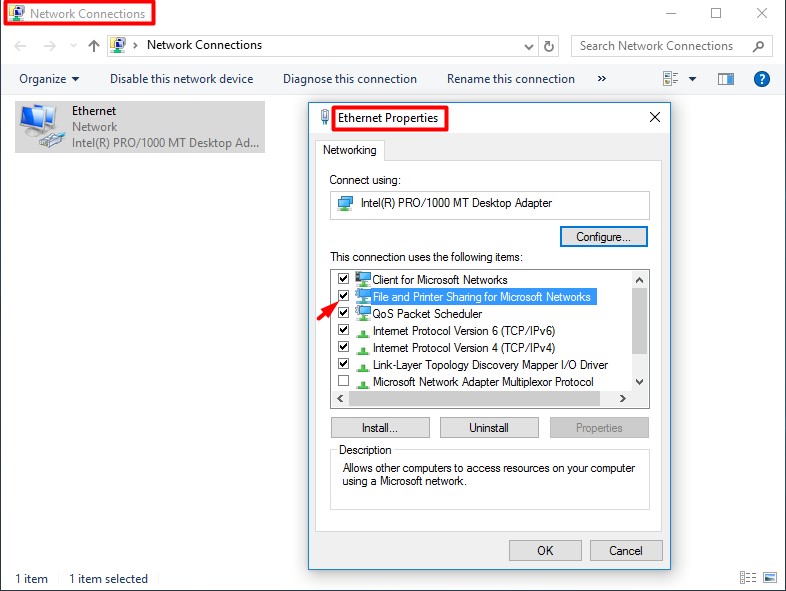Click the Uninstall button

489,428
